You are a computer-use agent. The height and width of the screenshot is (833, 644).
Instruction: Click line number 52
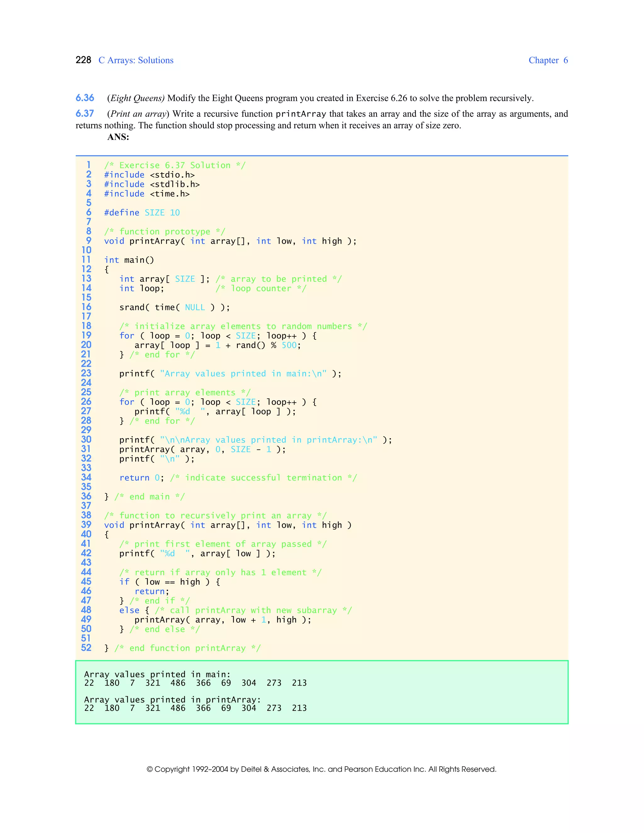pos(86,648)
